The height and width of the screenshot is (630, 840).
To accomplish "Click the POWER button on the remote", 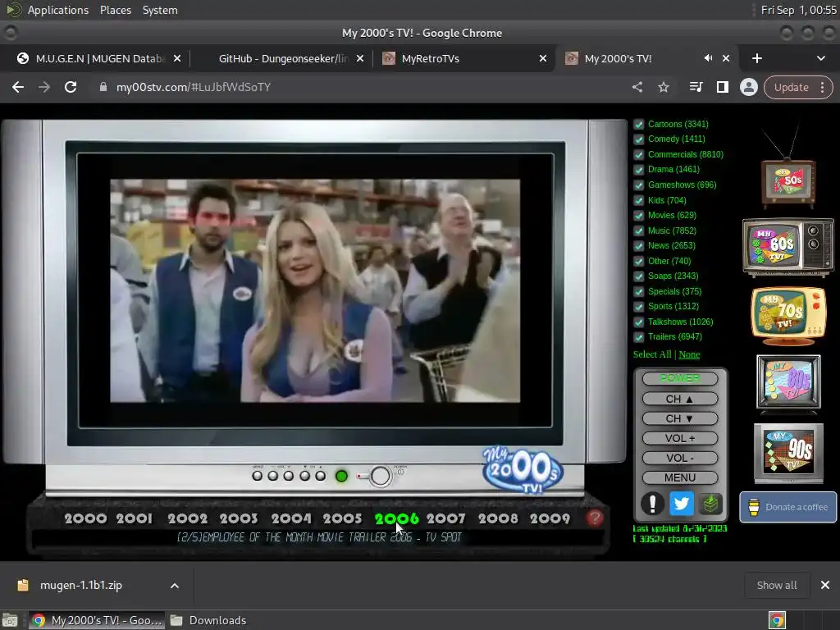I will coord(680,378).
